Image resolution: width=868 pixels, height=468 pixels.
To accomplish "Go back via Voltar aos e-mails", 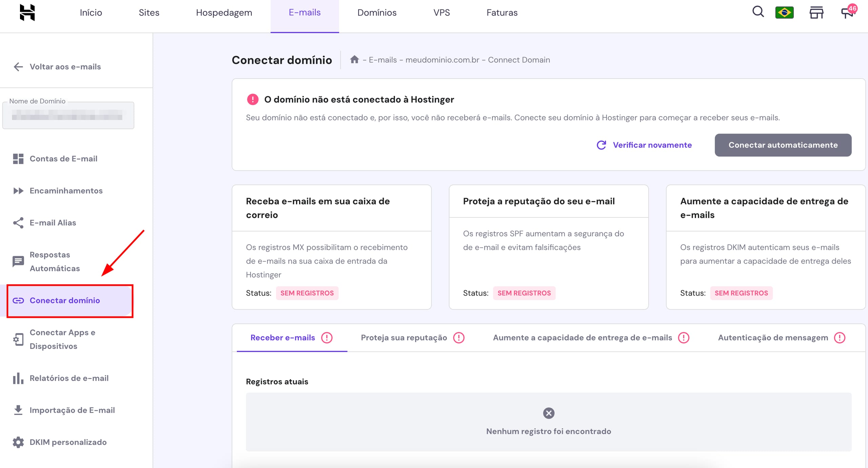I will [65, 66].
